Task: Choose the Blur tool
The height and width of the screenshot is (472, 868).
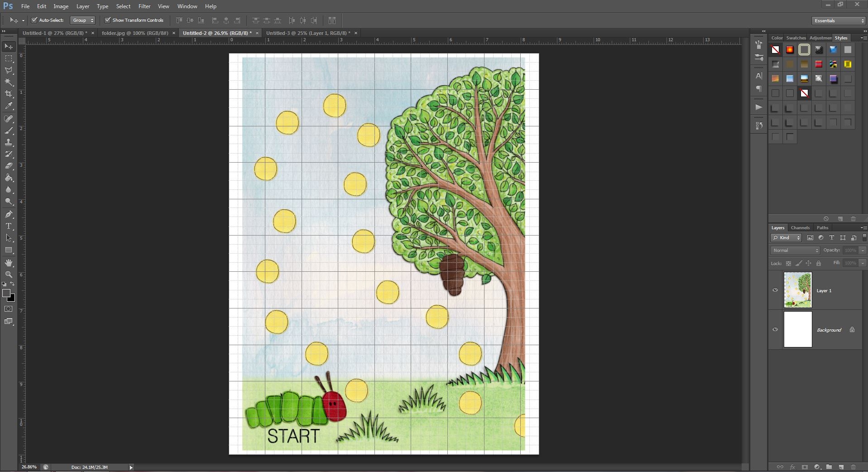Action: pos(9,190)
